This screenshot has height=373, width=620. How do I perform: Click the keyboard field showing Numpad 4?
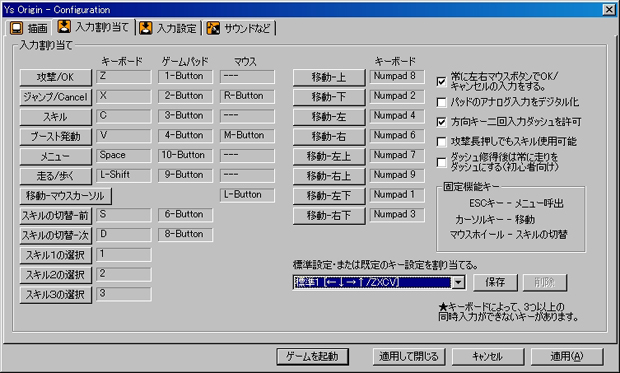pyautogui.click(x=397, y=116)
